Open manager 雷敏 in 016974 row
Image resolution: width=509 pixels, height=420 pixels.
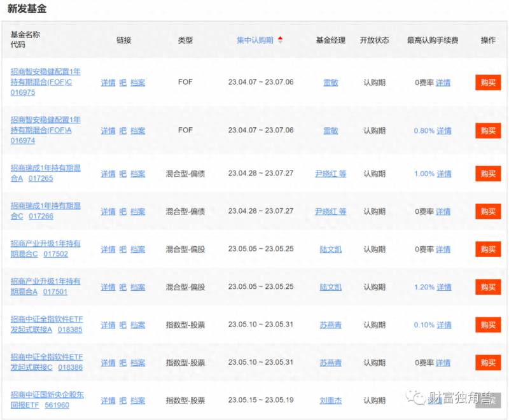[x=330, y=130]
